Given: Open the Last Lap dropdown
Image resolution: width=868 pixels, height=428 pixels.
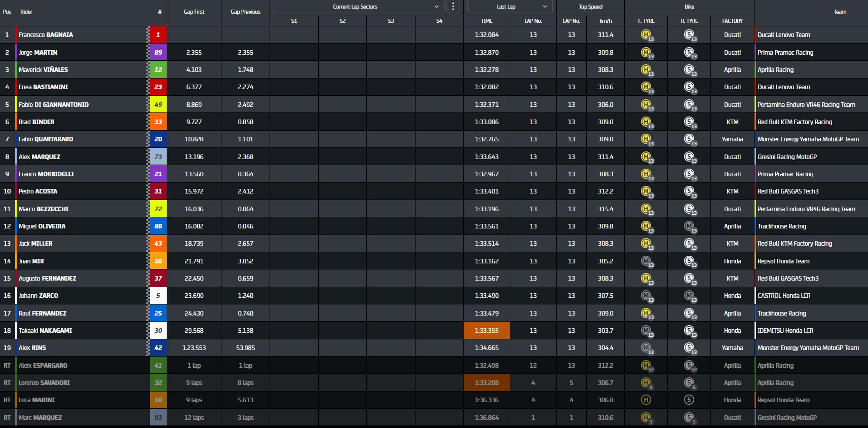Looking at the screenshot, I should pyautogui.click(x=509, y=7).
